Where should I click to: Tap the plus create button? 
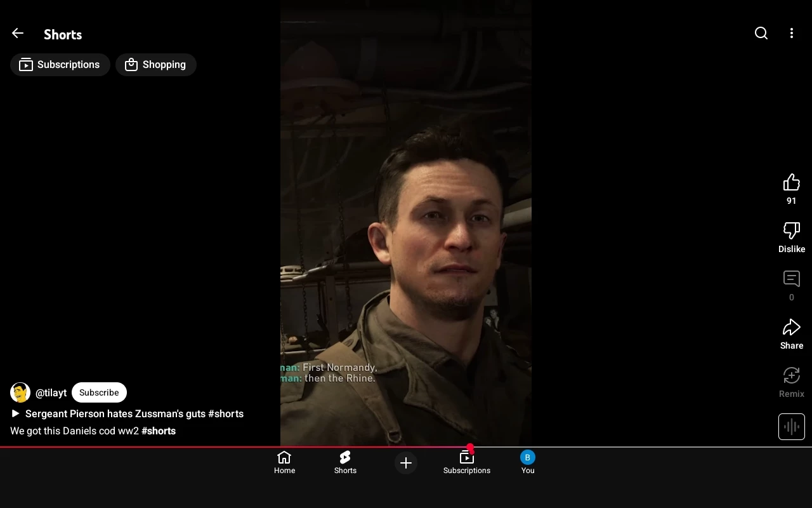coord(406,463)
